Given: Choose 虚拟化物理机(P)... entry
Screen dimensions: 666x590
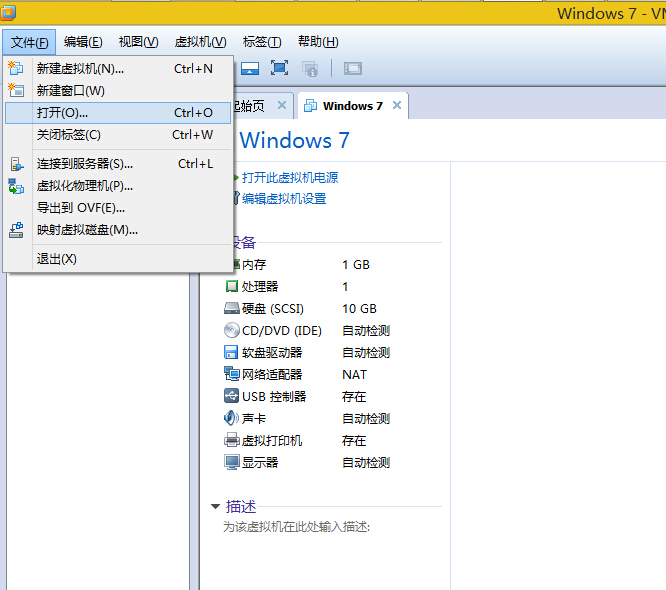Looking at the screenshot, I should pos(118,186).
